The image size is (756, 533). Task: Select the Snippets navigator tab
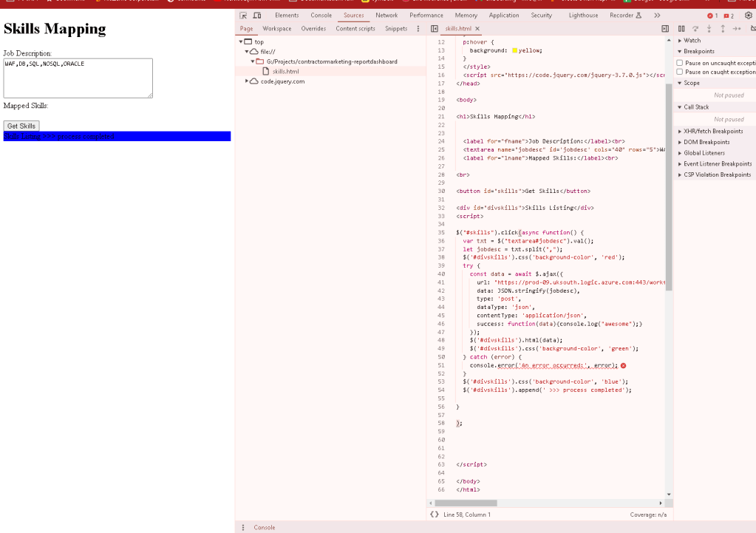click(396, 28)
